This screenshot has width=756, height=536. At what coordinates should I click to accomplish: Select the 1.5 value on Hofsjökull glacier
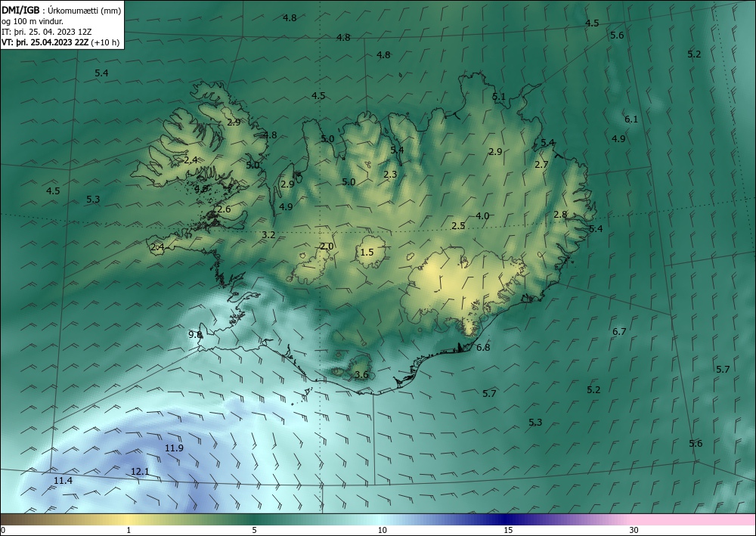367,252
